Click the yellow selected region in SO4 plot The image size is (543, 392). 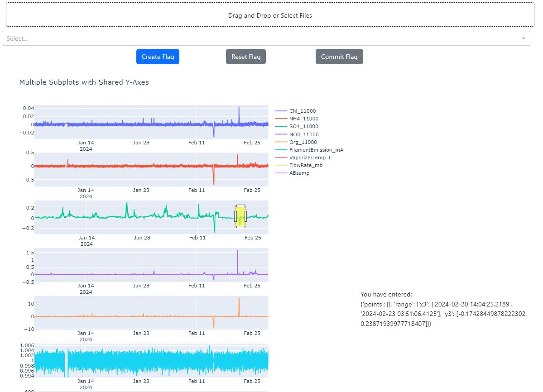click(x=240, y=213)
